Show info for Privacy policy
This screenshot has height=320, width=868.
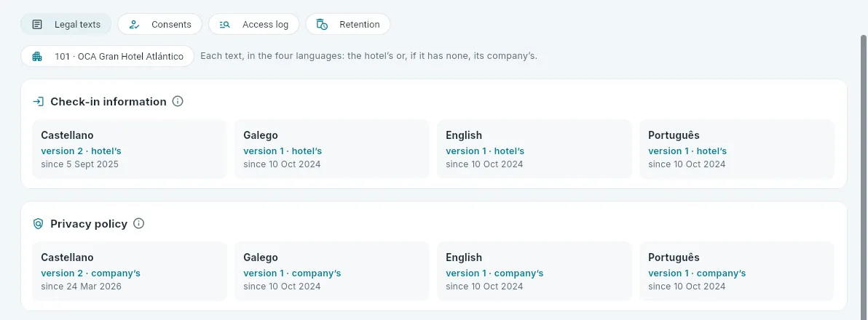click(139, 224)
